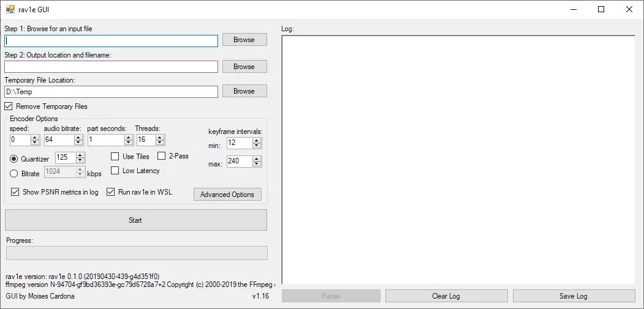Screen dimensions: 644x309
Task: Decrease keyframe min interval with down arrow
Action: point(257,146)
